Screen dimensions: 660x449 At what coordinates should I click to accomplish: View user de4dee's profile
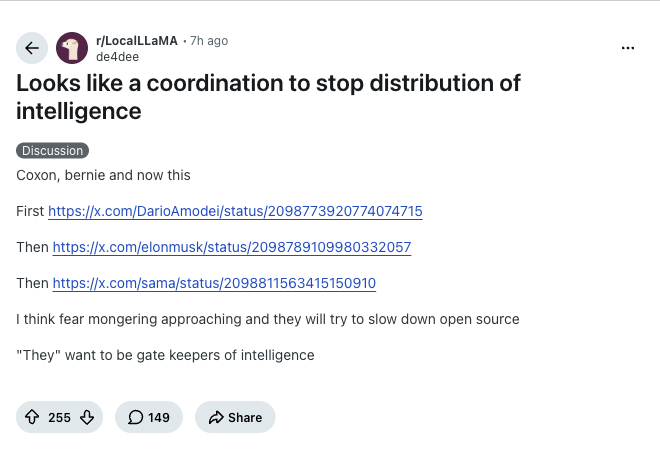pyautogui.click(x=117, y=57)
